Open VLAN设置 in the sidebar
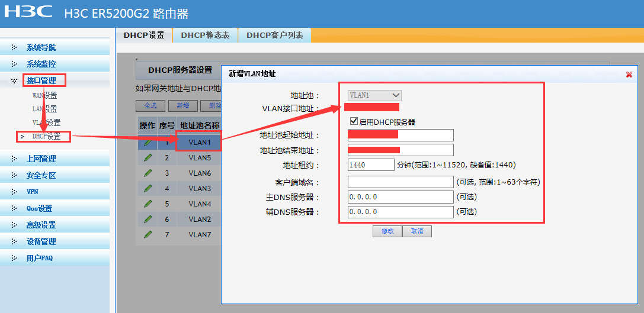The image size is (644, 313). tap(46, 122)
